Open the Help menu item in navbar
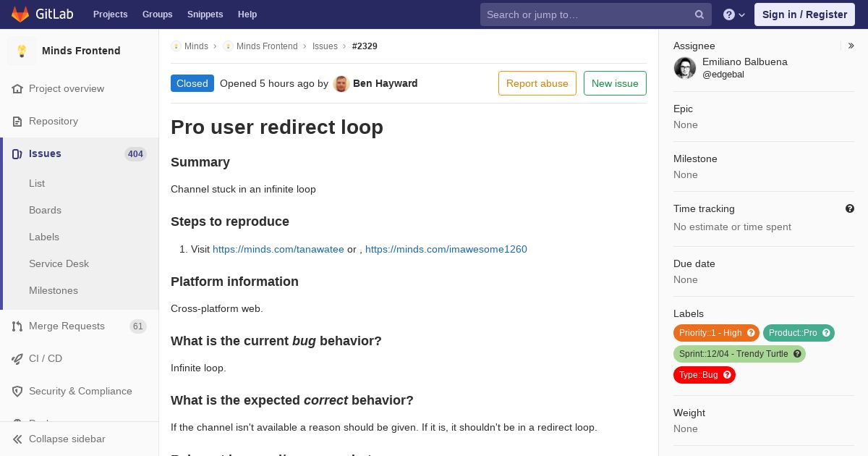Image resolution: width=868 pixels, height=456 pixels. click(x=247, y=14)
